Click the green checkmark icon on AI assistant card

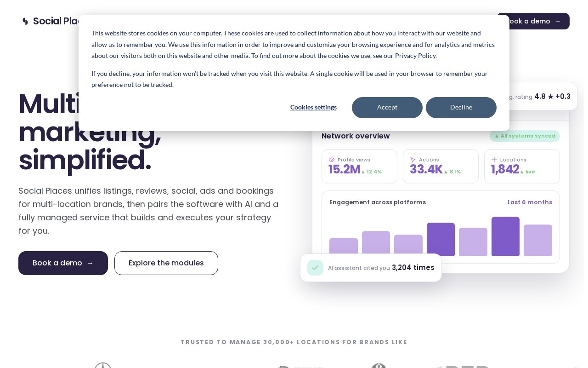[315, 268]
